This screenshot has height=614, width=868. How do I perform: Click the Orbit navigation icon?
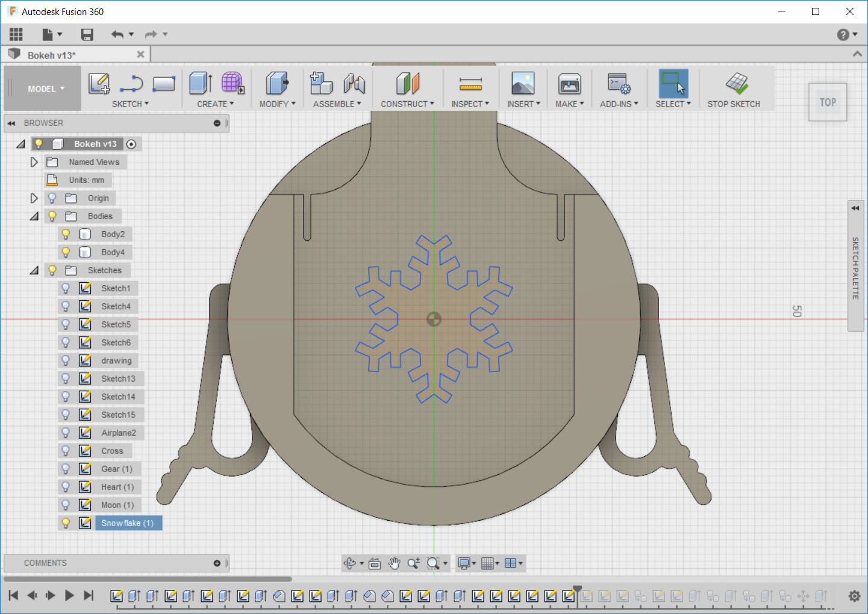pyautogui.click(x=349, y=563)
